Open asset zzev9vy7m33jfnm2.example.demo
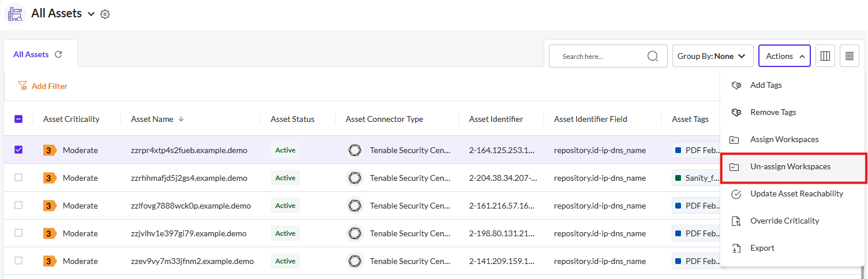This screenshot has width=868, height=279. click(192, 261)
